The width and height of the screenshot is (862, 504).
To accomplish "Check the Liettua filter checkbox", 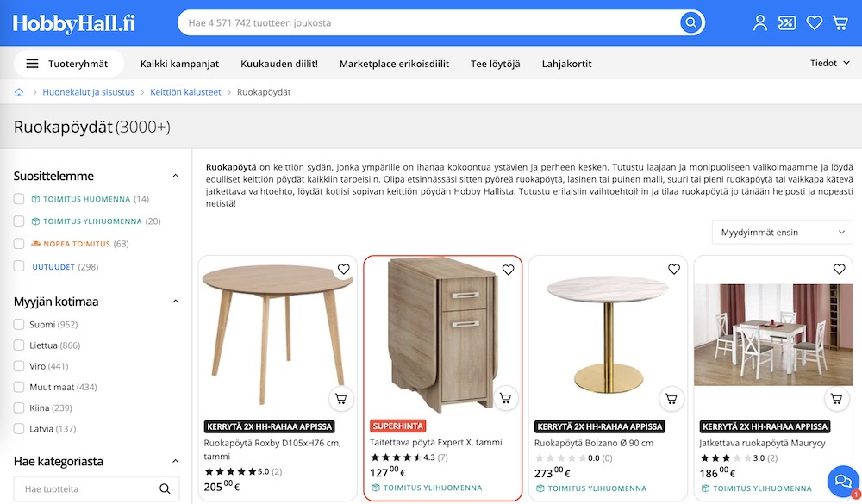I will [x=17, y=345].
